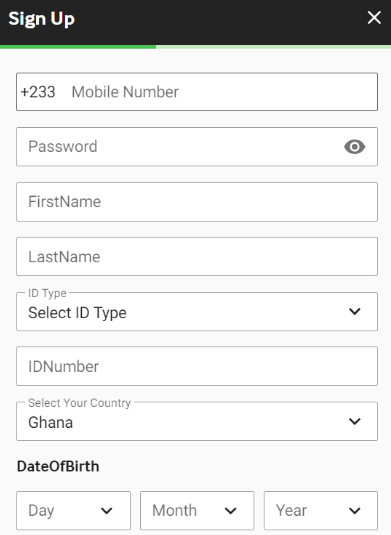Open the Select ID Type dropdown
Image resolution: width=391 pixels, height=535 pixels.
pos(197,312)
